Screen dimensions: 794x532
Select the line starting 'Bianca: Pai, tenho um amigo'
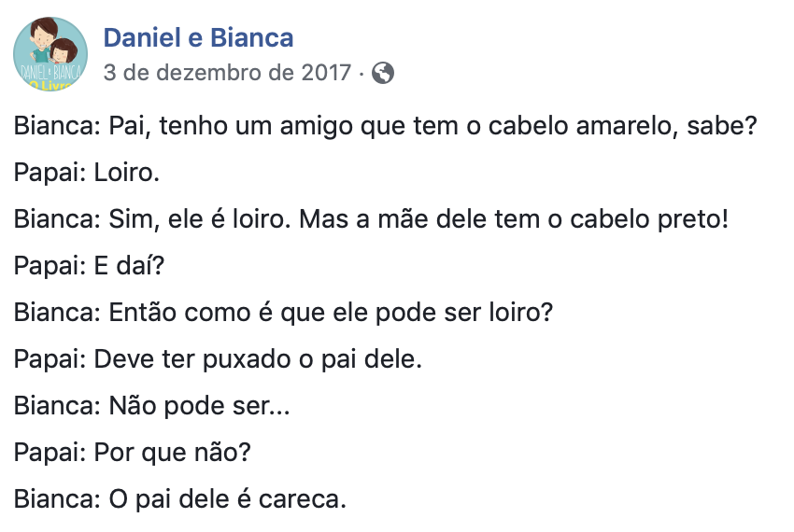[385, 127]
